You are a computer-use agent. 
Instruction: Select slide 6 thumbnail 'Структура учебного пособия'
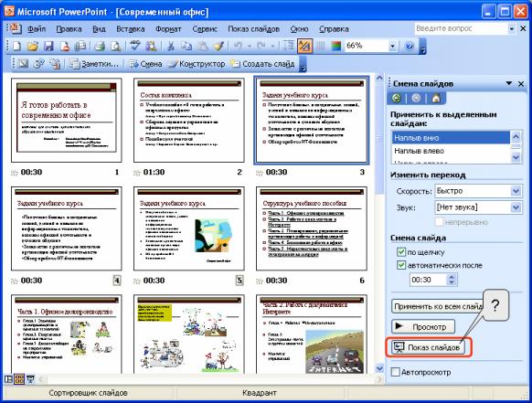pos(312,228)
